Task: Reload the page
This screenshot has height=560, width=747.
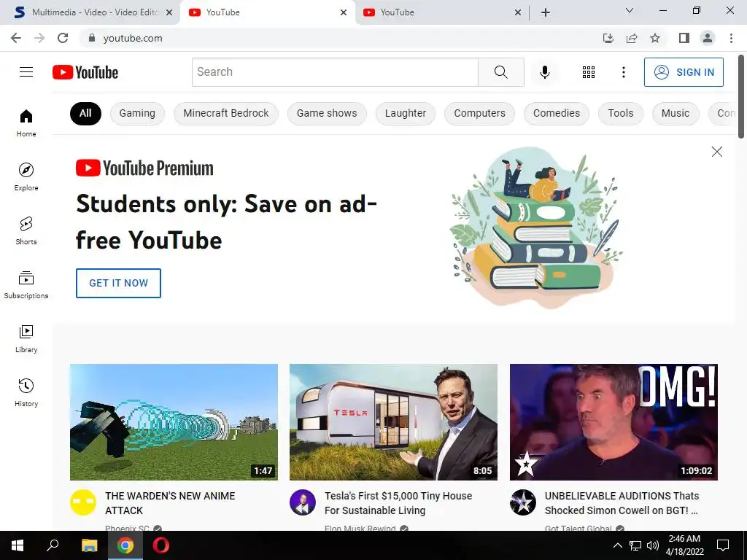Action: 63,38
